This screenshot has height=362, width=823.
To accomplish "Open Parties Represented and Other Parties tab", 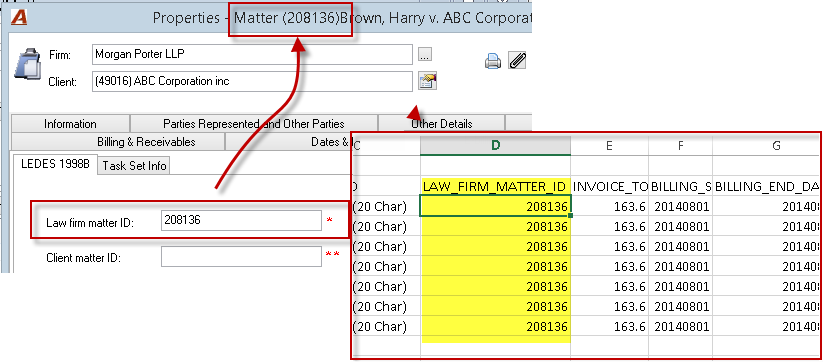I will coord(254,124).
